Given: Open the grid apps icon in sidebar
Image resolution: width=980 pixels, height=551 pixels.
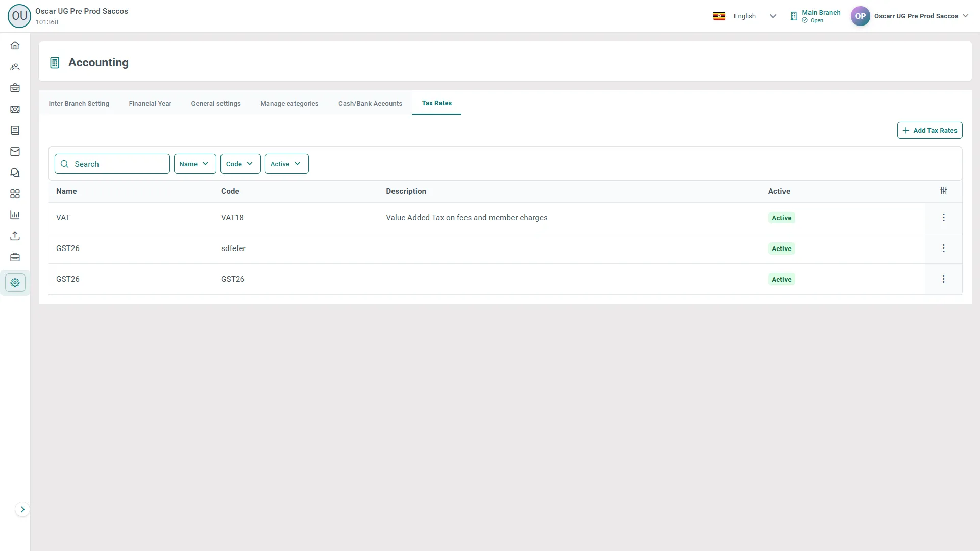Looking at the screenshot, I should point(15,194).
